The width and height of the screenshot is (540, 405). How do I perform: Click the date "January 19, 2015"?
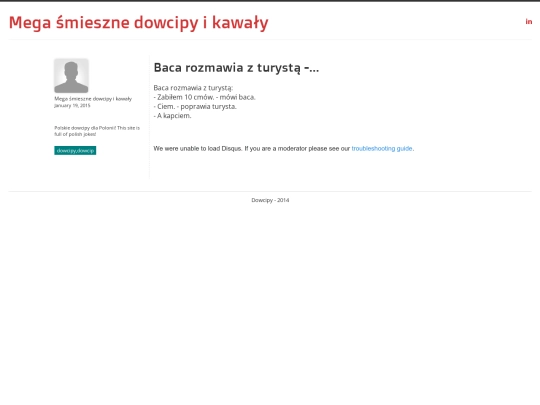[72, 105]
